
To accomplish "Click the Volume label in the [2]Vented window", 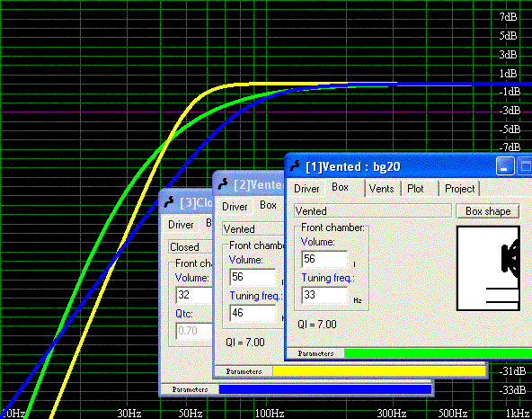I will 245,260.
